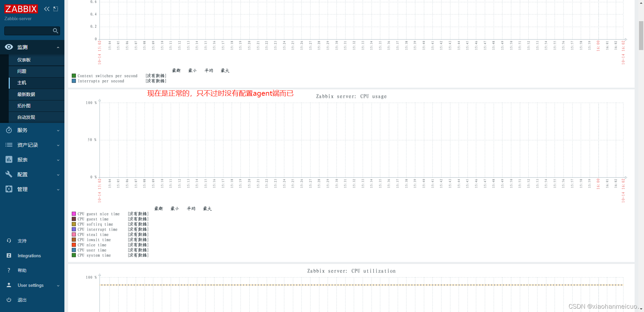Click the ZABBIX logo
This screenshot has height=312, width=644.
pos(21,9)
